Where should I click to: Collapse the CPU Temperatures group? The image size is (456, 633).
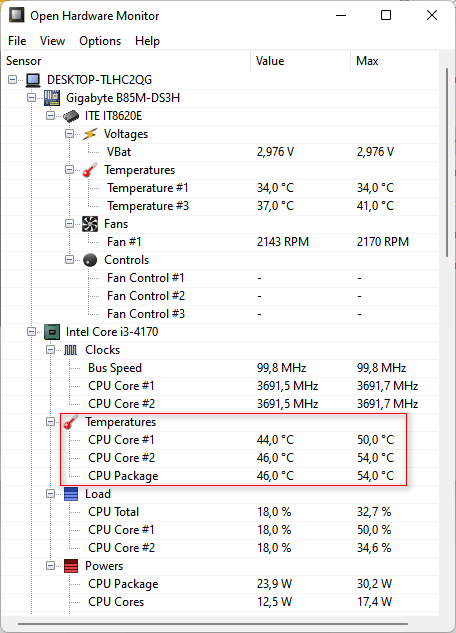pos(50,421)
